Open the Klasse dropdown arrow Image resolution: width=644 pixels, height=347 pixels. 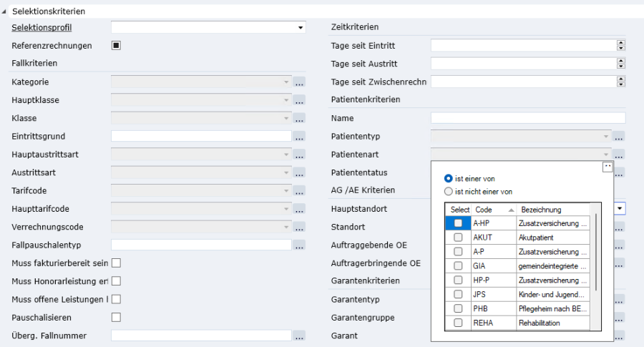[286, 118]
